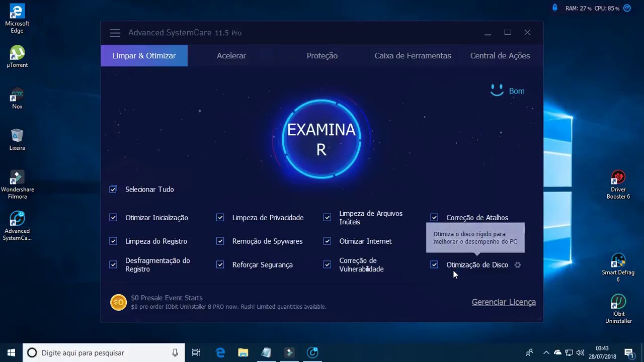Click the People icon in the taskbar

[529, 352]
